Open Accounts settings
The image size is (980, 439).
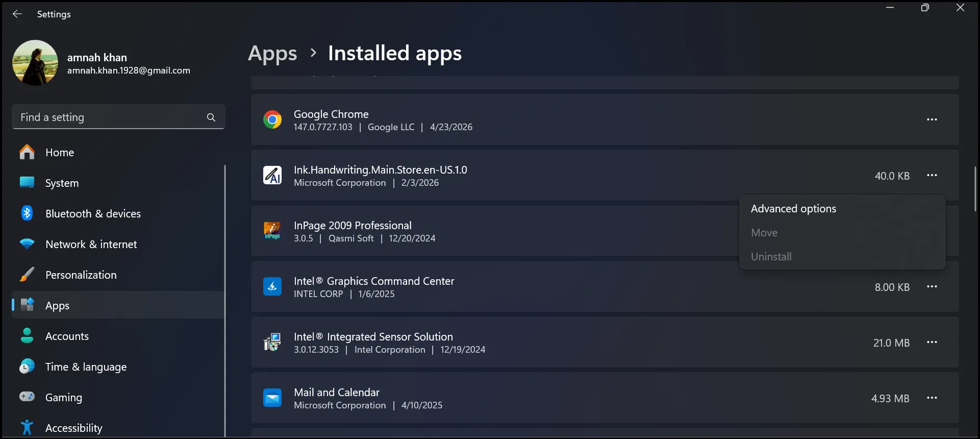(117, 336)
